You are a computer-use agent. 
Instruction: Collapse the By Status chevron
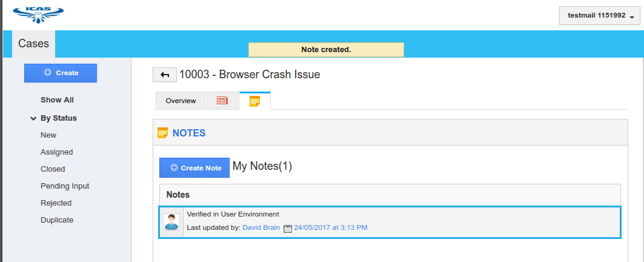(33, 118)
